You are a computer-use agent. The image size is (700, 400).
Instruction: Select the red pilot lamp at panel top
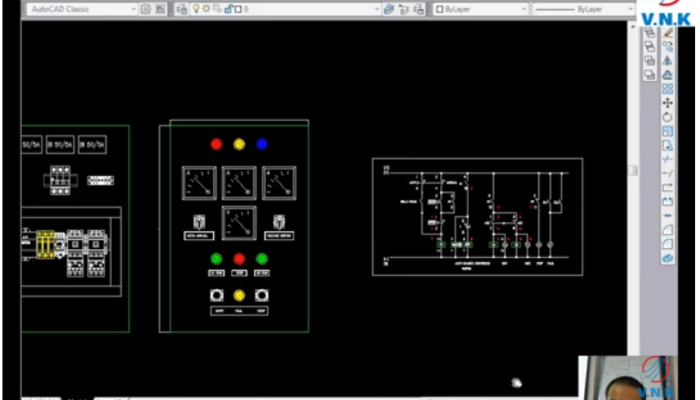pyautogui.click(x=216, y=144)
